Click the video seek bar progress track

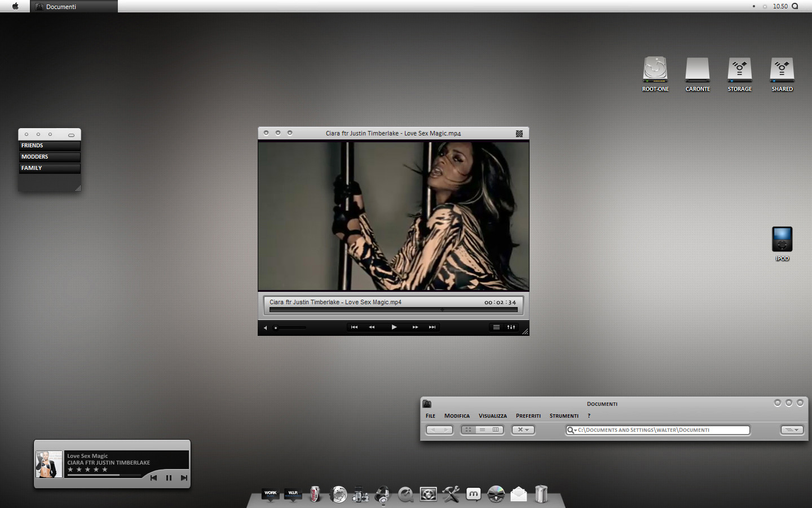[x=393, y=309]
